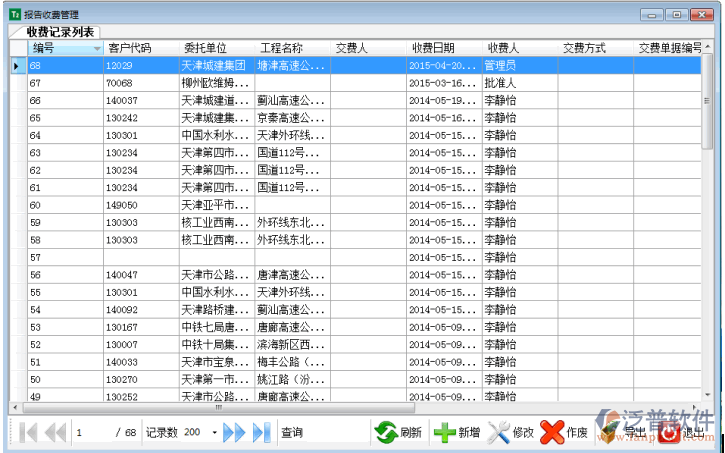Click 滨海新区西 project name cell
725x453 pixels.
pos(293,344)
